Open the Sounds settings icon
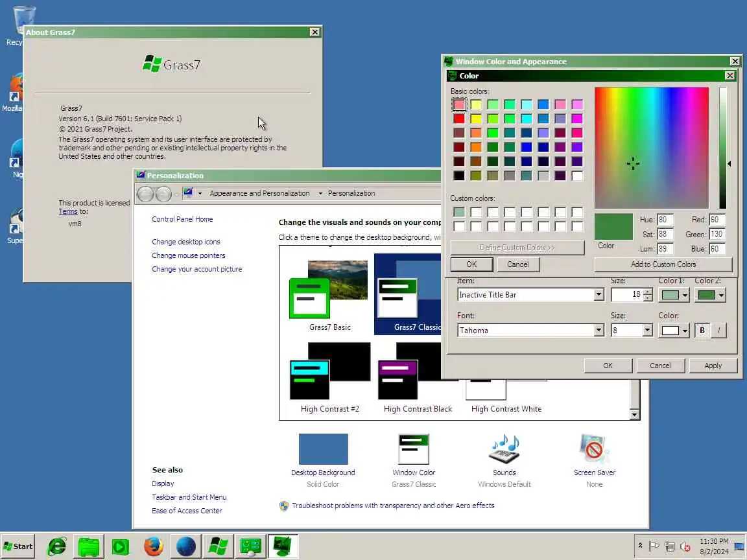 pos(504,449)
